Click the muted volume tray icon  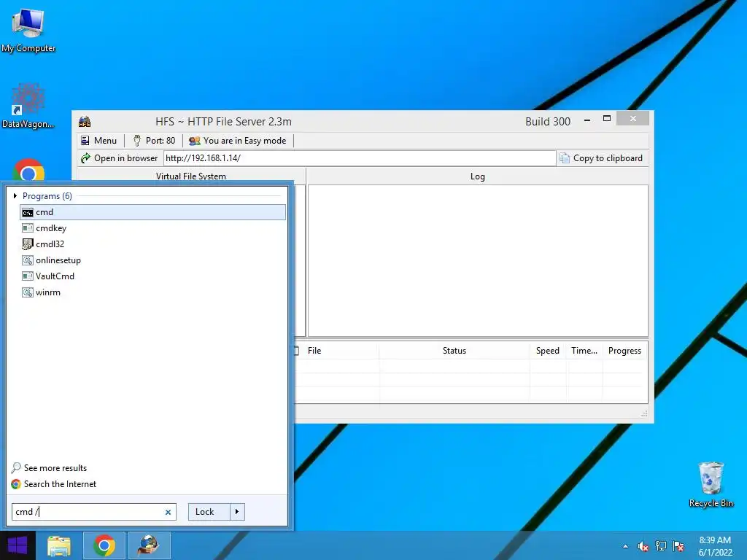coord(643,546)
